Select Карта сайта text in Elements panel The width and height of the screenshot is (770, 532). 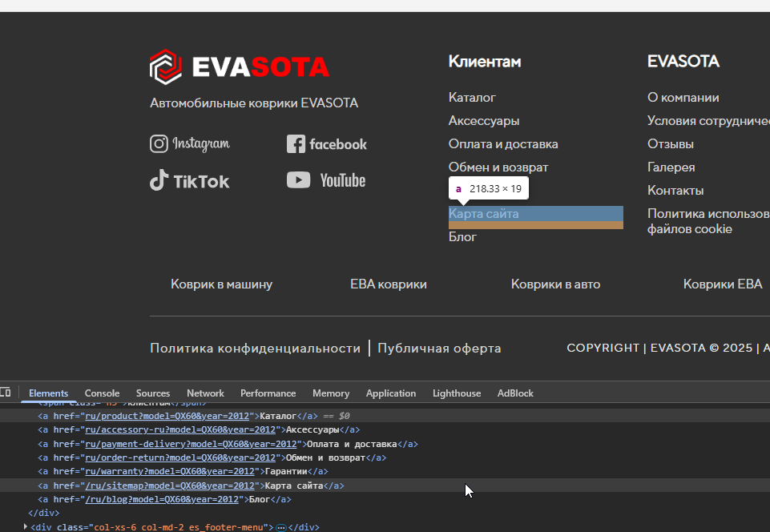tap(294, 486)
